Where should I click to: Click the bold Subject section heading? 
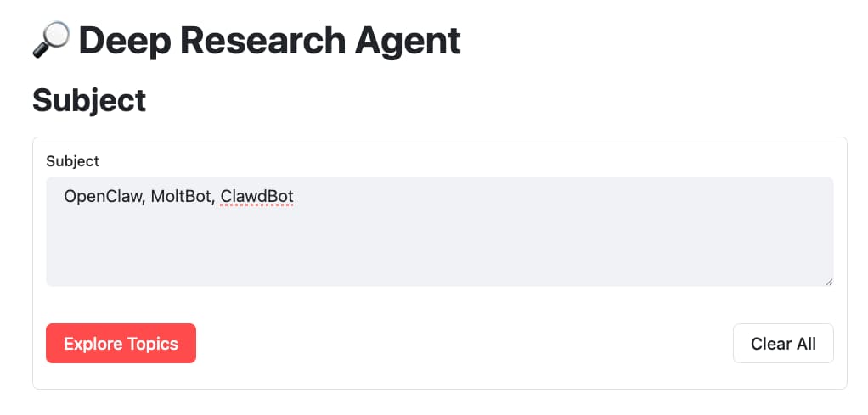pos(89,100)
